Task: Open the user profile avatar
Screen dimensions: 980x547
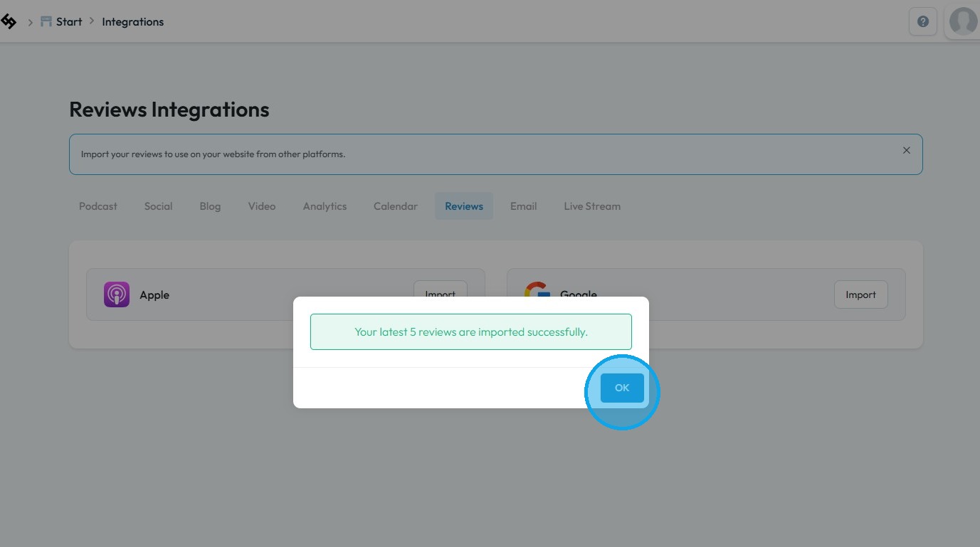Action: (x=964, y=21)
